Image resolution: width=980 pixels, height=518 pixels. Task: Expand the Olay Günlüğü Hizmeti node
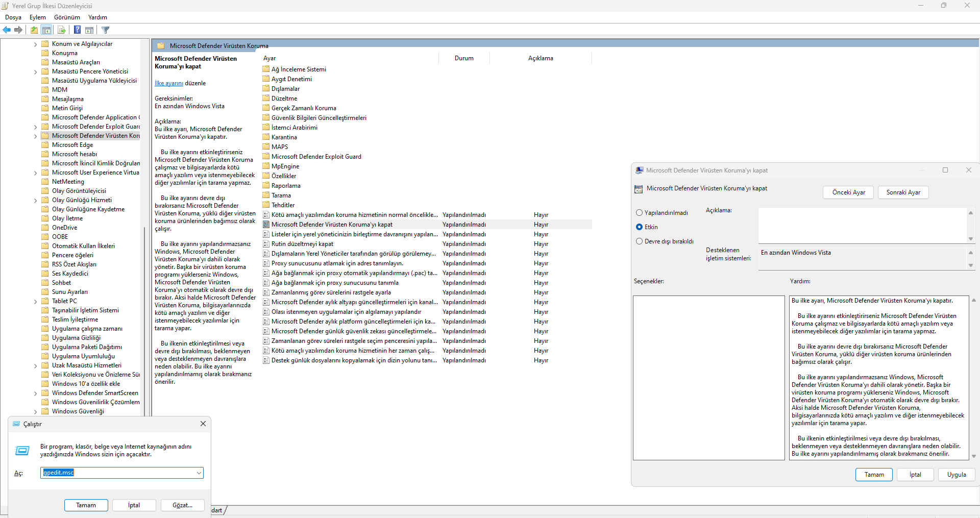(35, 201)
